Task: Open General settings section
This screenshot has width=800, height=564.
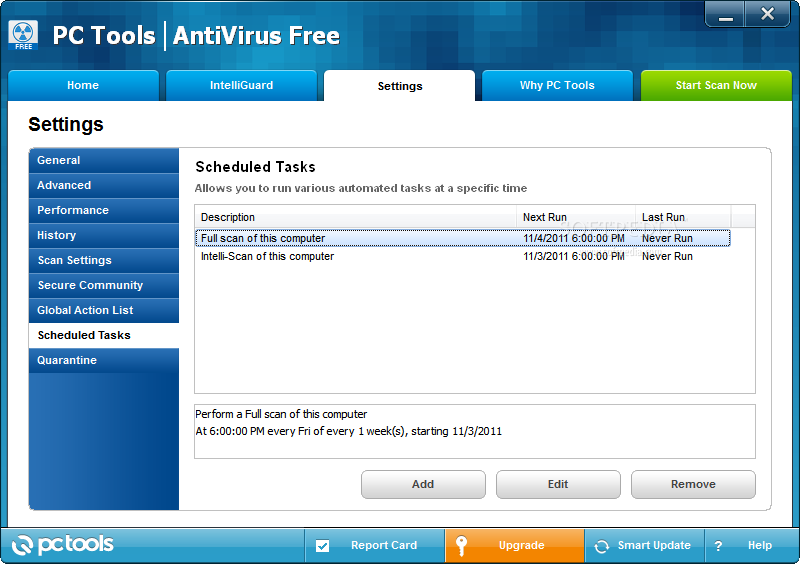Action: click(104, 160)
